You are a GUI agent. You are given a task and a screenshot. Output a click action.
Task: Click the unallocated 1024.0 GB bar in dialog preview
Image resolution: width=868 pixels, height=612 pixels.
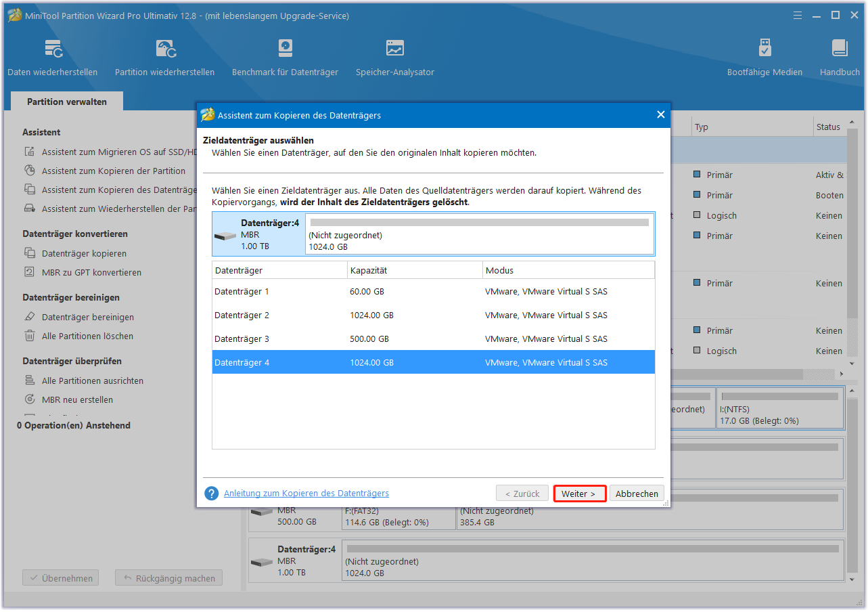click(x=480, y=234)
